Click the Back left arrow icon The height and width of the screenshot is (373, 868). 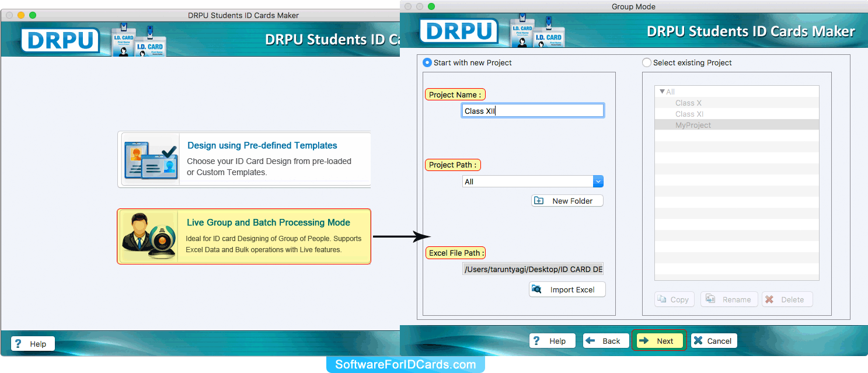click(591, 341)
